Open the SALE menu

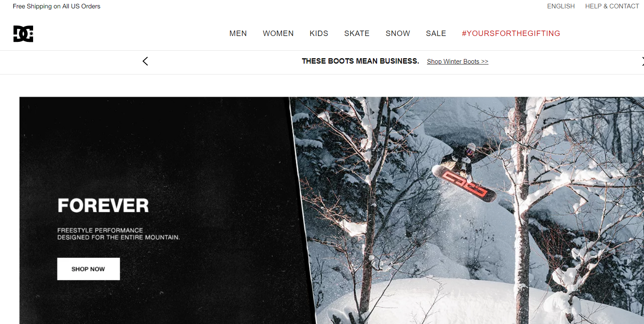coord(436,33)
